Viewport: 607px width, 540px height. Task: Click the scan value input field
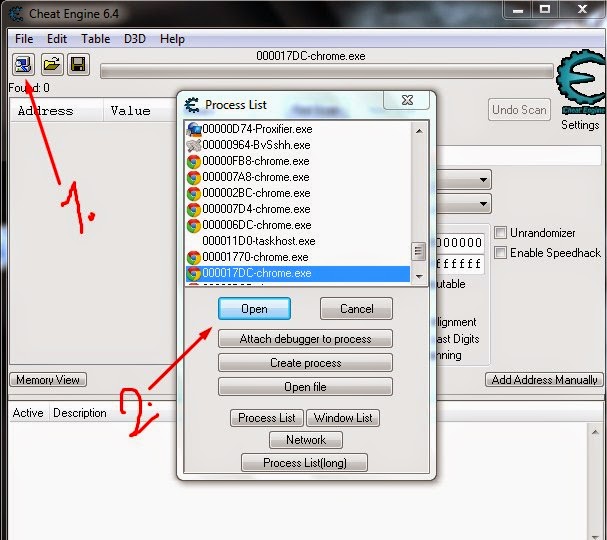[x=519, y=156]
